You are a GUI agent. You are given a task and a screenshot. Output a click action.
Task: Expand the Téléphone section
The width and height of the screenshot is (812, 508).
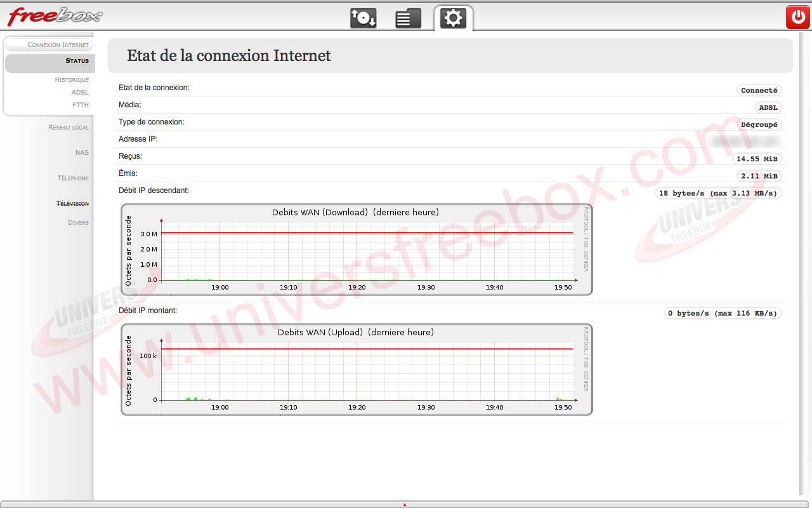pos(73,178)
